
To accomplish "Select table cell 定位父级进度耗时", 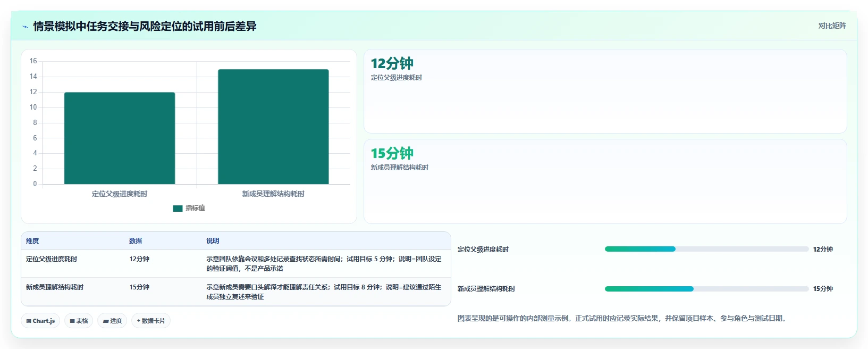I will click(52, 259).
